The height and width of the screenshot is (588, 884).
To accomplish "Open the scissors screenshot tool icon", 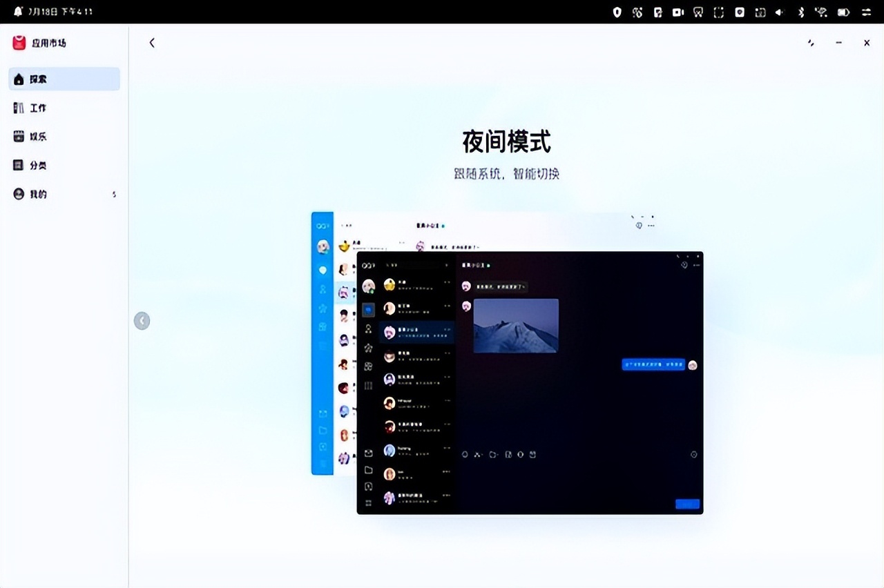I will tap(698, 12).
